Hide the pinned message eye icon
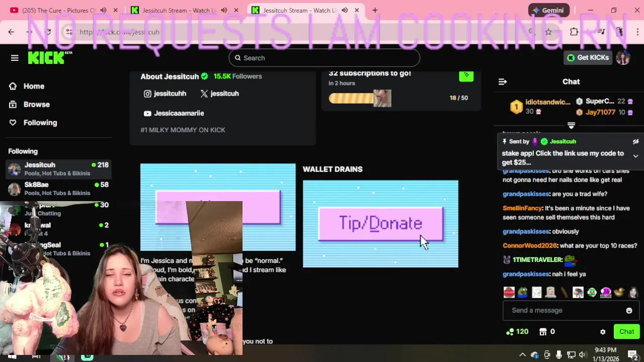Viewport: 644px width, 362px height. click(635, 141)
